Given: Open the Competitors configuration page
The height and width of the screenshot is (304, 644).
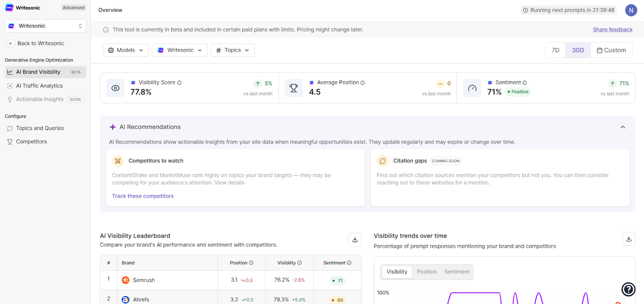Looking at the screenshot, I should tap(31, 141).
